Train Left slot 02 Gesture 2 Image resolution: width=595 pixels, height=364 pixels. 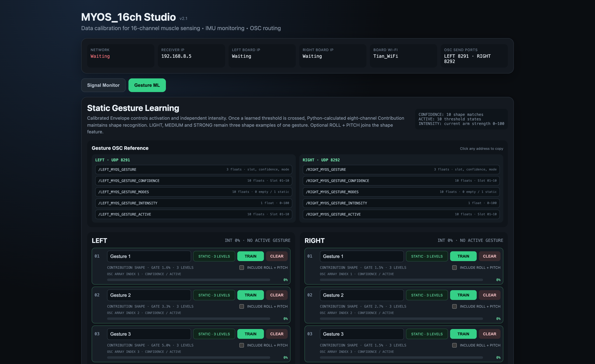click(x=250, y=295)
